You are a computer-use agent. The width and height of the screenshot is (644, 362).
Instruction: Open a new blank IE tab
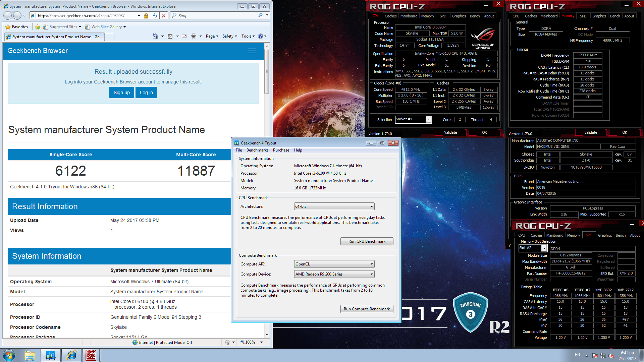pyautogui.click(x=109, y=37)
